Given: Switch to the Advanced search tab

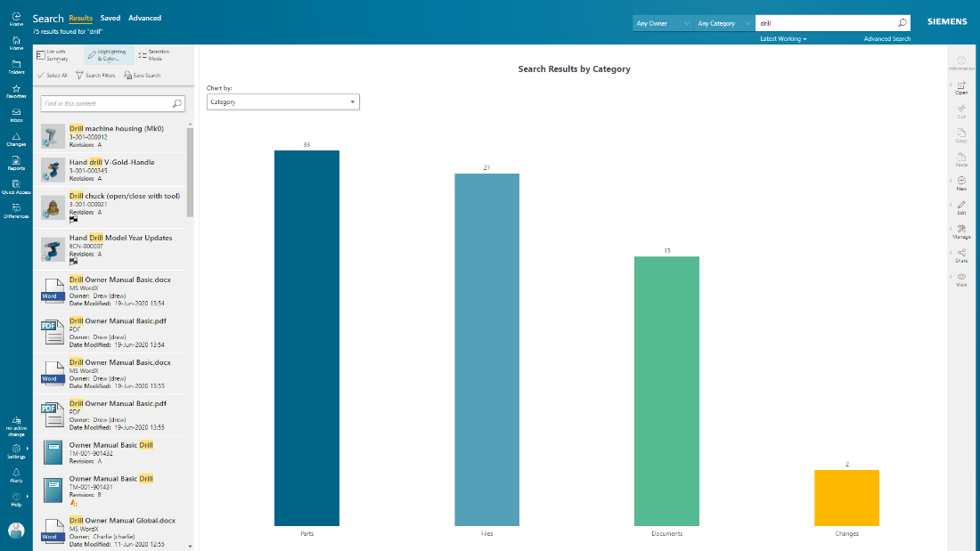Looking at the screenshot, I should 144,18.
